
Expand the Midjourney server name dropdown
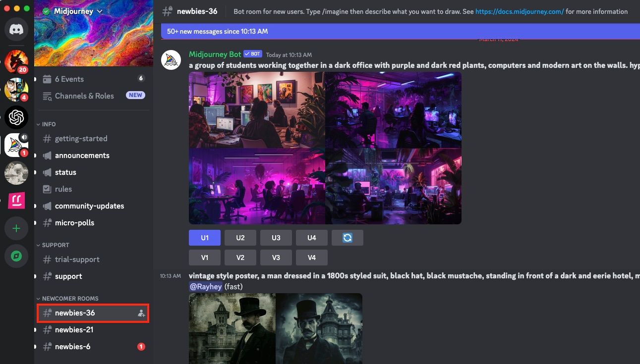point(100,11)
